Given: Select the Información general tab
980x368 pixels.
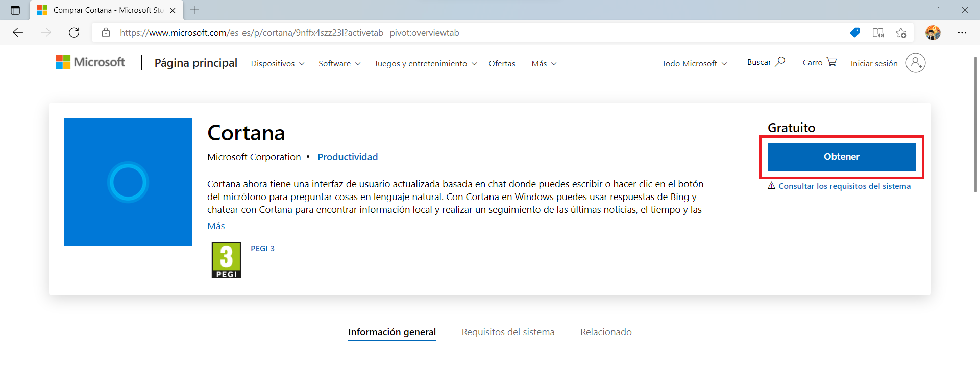Looking at the screenshot, I should click(x=392, y=332).
